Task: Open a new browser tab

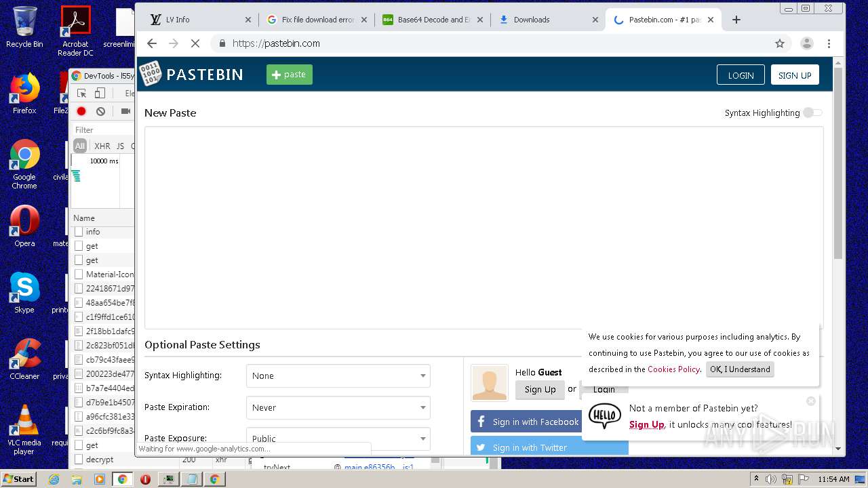Action: pos(736,20)
